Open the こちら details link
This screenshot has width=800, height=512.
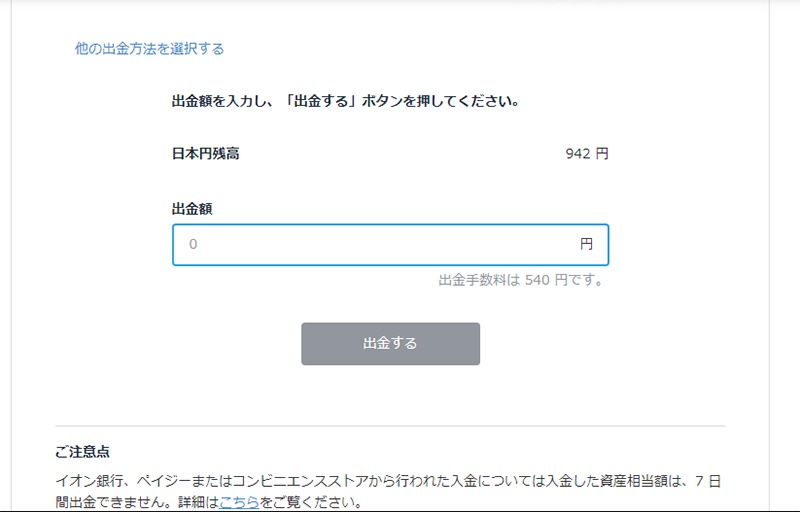coord(239,502)
